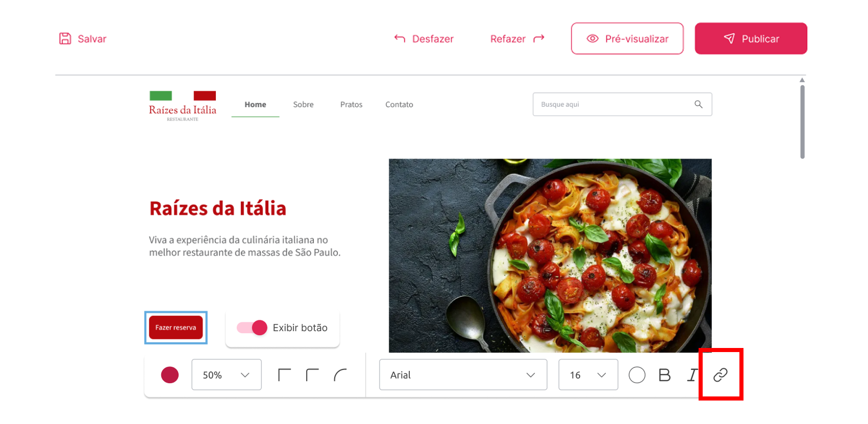Go to the Pratos menu item
Screen dimensions: 868x424
tap(351, 105)
